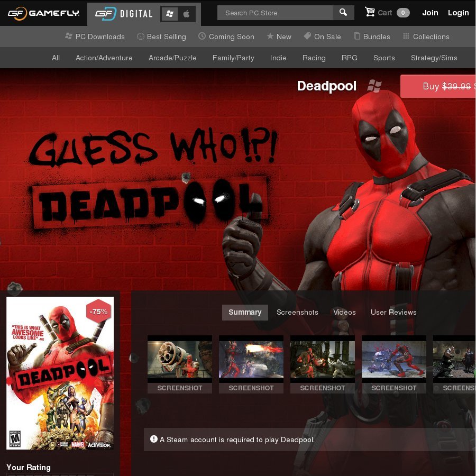
Task: Click the Login link
Action: pyautogui.click(x=458, y=13)
